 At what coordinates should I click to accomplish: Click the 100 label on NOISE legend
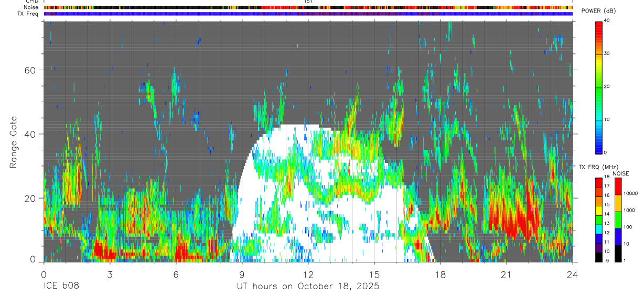(x=627, y=227)
